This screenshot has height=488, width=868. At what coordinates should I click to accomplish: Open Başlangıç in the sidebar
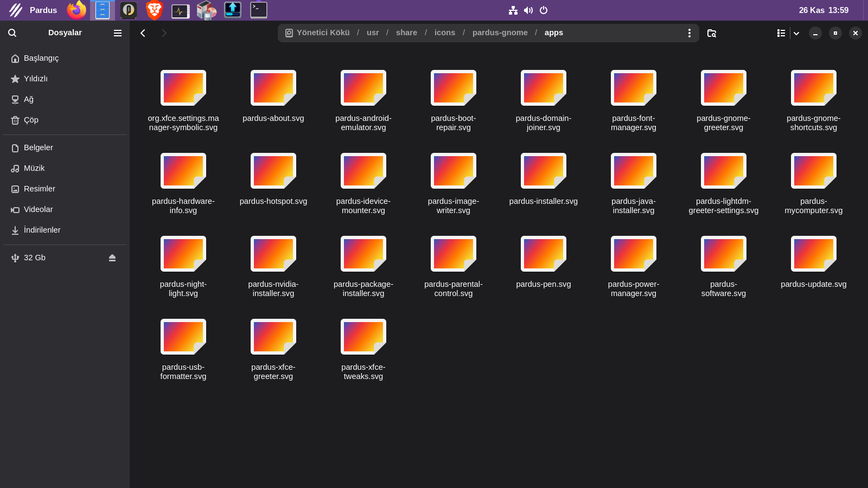[x=41, y=59]
